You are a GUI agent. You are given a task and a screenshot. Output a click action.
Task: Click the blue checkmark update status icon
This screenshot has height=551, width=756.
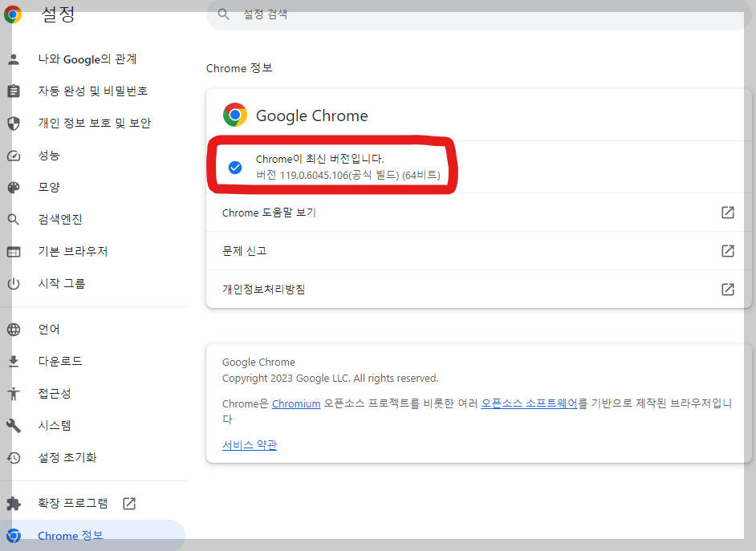click(x=235, y=168)
